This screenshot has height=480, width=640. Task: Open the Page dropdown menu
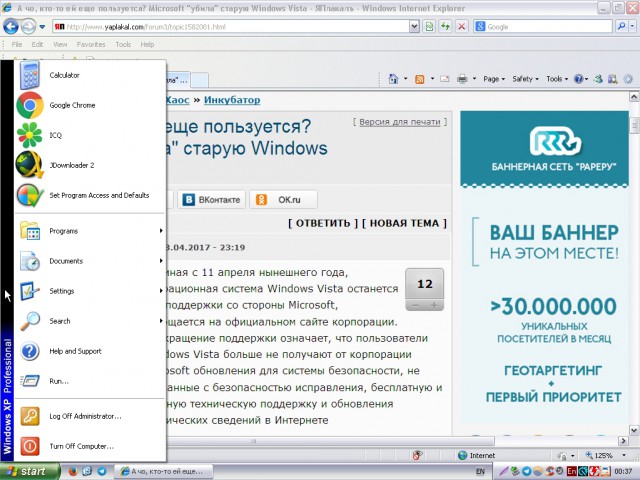coord(494,79)
